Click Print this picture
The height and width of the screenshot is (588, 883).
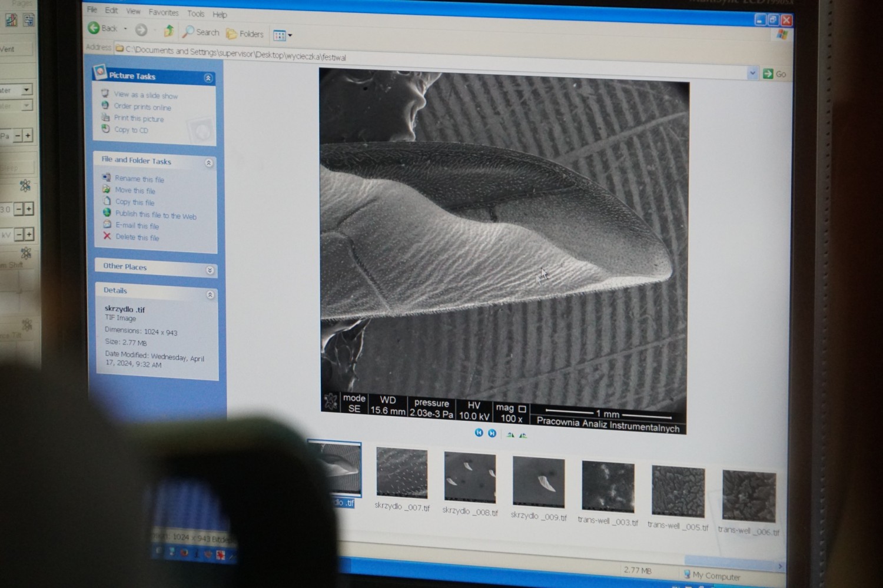139,118
